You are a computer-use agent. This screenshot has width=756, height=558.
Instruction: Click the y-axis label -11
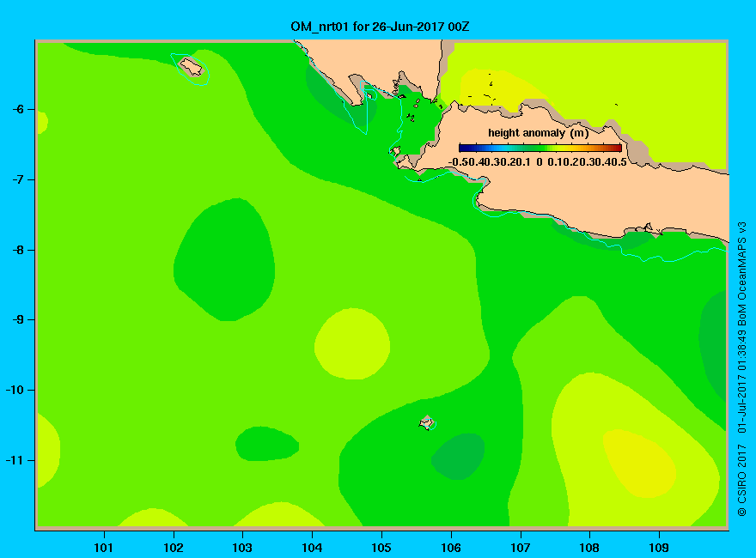pos(15,460)
